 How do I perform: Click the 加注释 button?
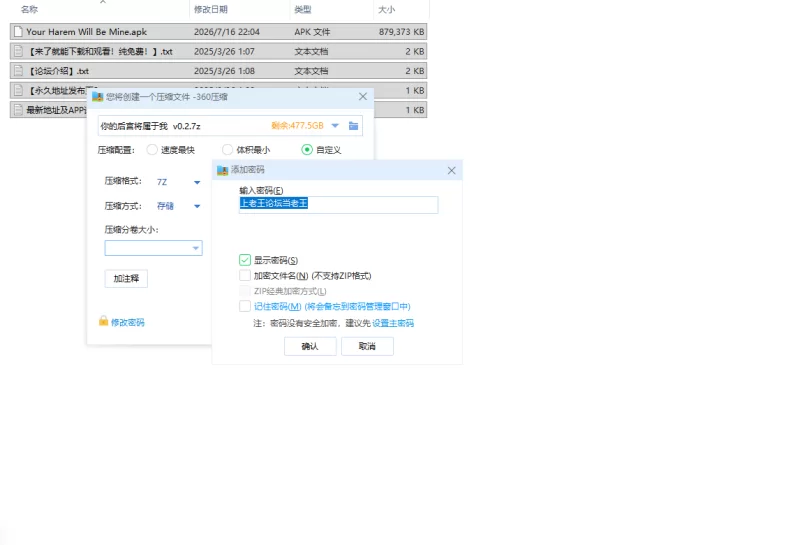point(126,279)
